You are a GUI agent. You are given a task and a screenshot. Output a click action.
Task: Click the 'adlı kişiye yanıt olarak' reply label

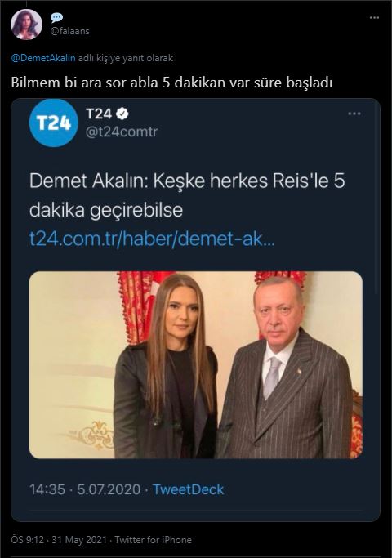126,58
